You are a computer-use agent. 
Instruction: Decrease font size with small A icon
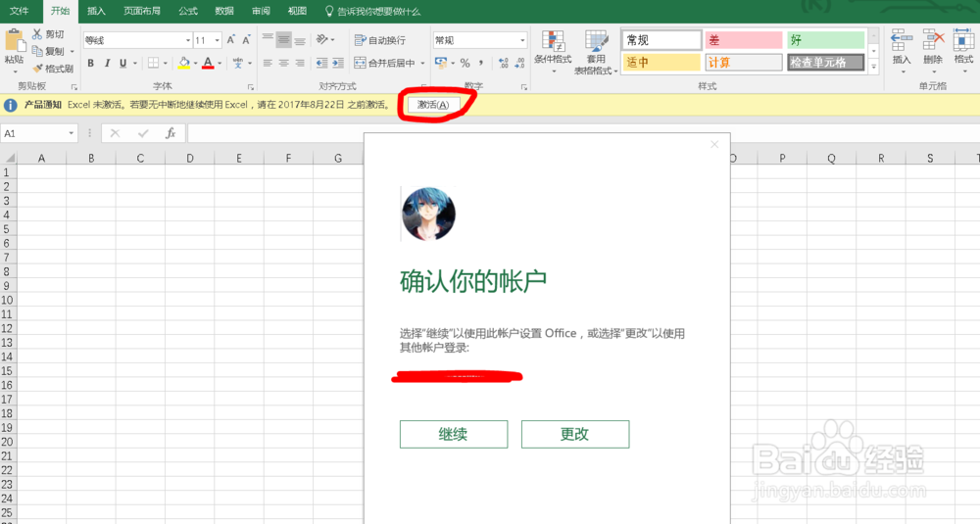point(246,40)
